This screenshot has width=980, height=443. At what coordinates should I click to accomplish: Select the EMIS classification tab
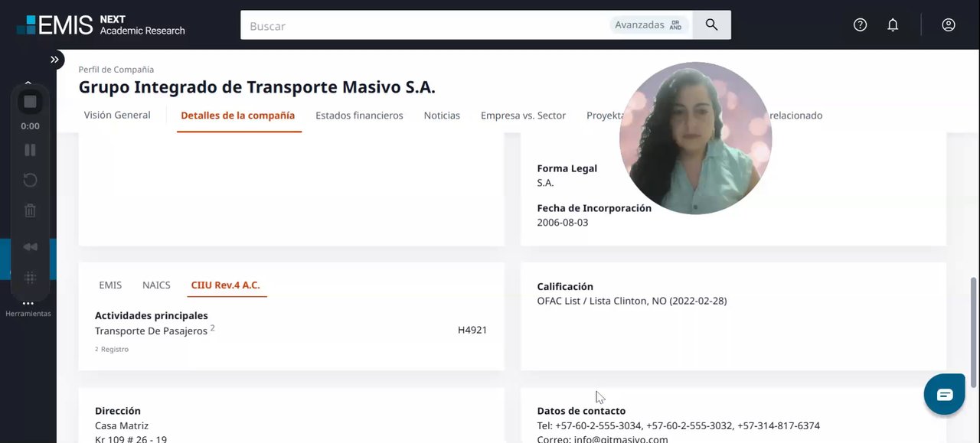[110, 285]
